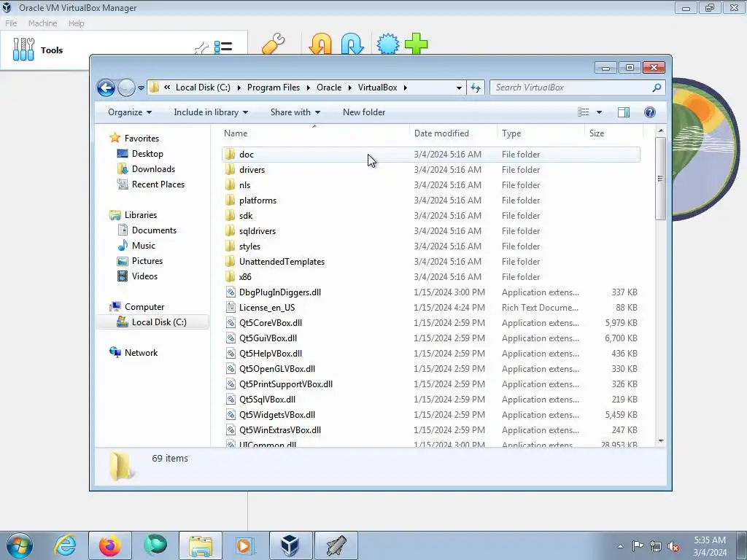Click the Explorer Back navigation button
The width and height of the screenshot is (747, 560).
click(106, 87)
